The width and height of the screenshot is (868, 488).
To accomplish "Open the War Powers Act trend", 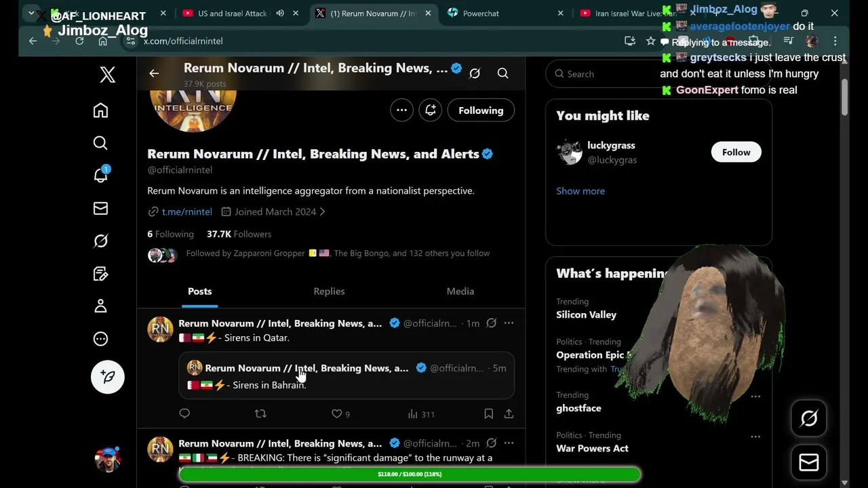I will click(592, 448).
